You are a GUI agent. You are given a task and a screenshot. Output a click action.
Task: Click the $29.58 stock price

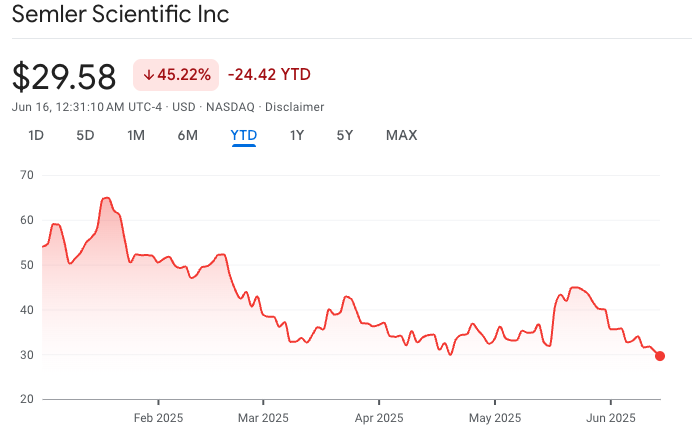(x=64, y=76)
